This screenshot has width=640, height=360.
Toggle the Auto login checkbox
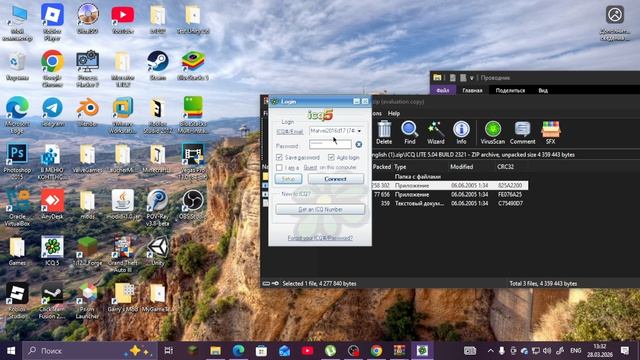point(331,157)
